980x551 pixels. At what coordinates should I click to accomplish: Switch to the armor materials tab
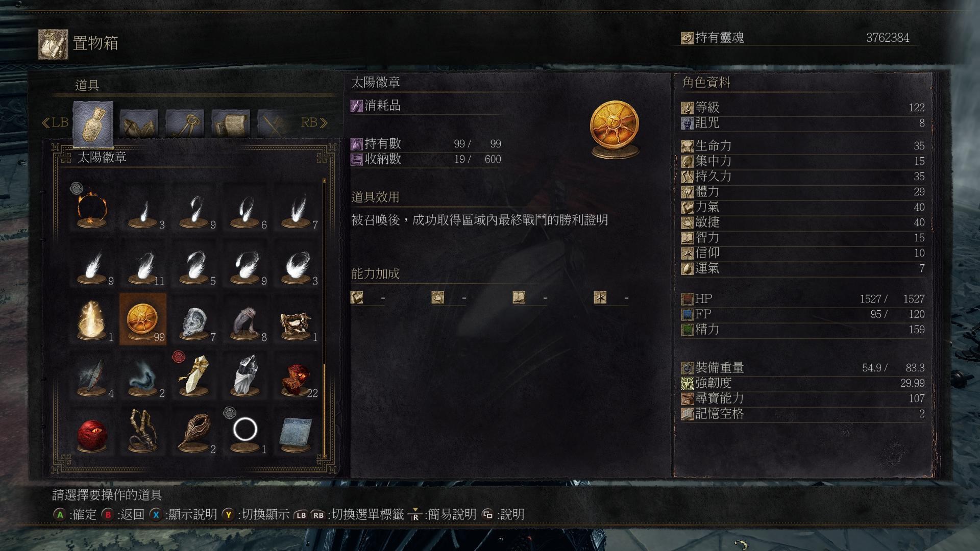[x=139, y=123]
